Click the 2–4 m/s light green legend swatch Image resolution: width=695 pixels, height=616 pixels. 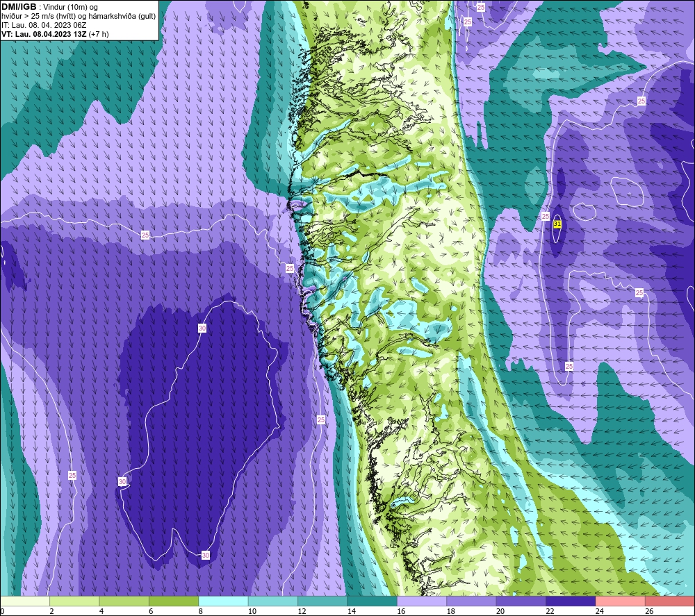click(74, 601)
